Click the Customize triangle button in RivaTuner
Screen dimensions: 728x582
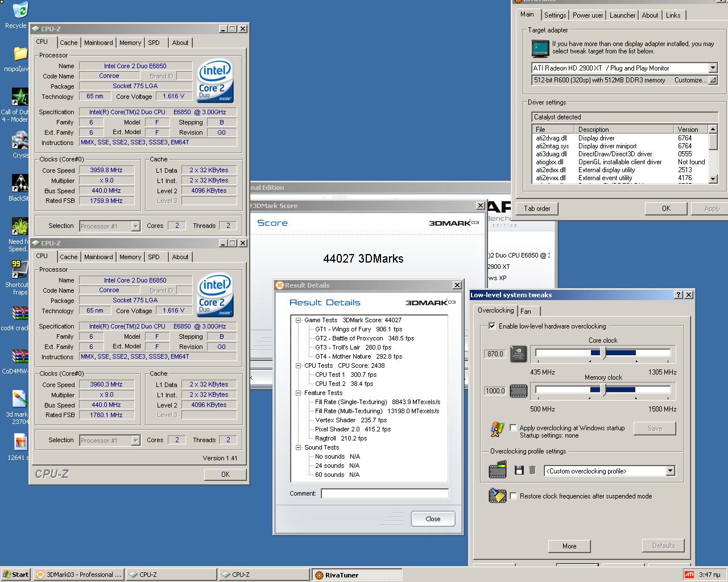coord(712,80)
